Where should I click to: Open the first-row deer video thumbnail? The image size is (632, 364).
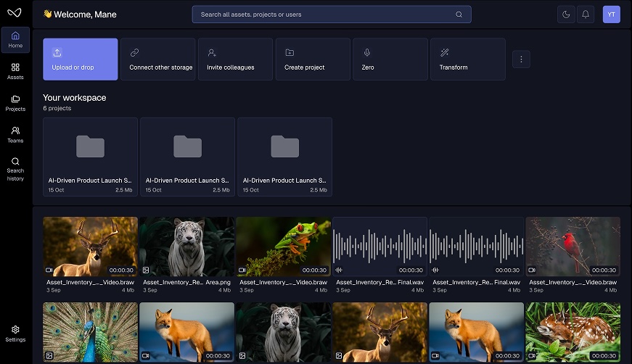[90, 247]
